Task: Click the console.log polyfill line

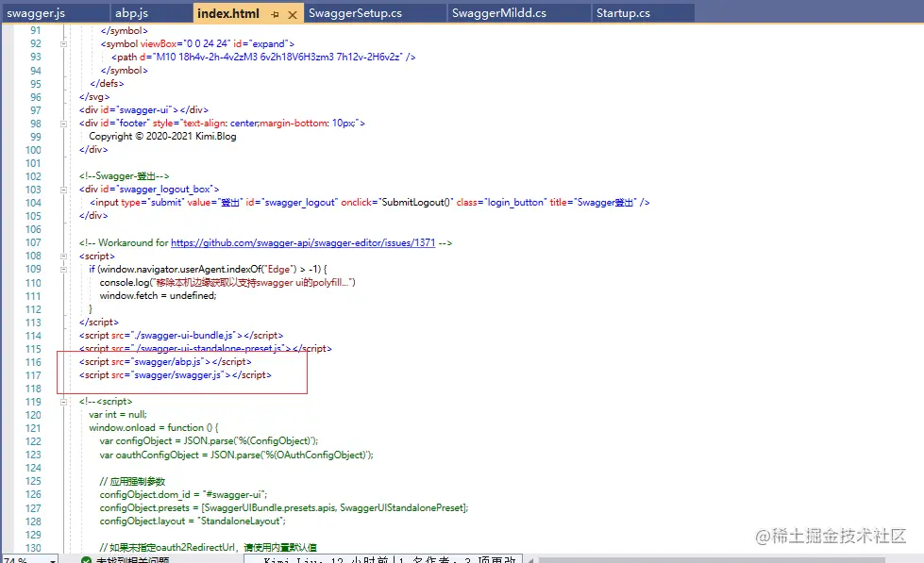Action: pyautogui.click(x=227, y=283)
